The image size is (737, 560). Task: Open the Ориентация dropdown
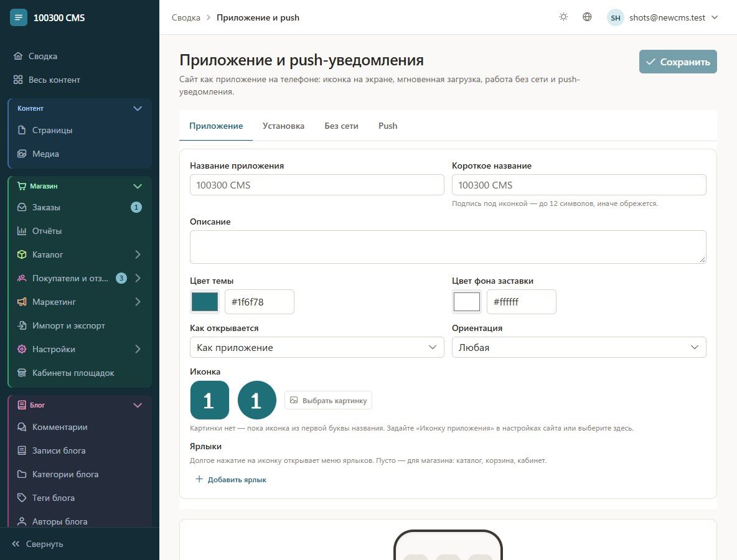[x=579, y=347]
